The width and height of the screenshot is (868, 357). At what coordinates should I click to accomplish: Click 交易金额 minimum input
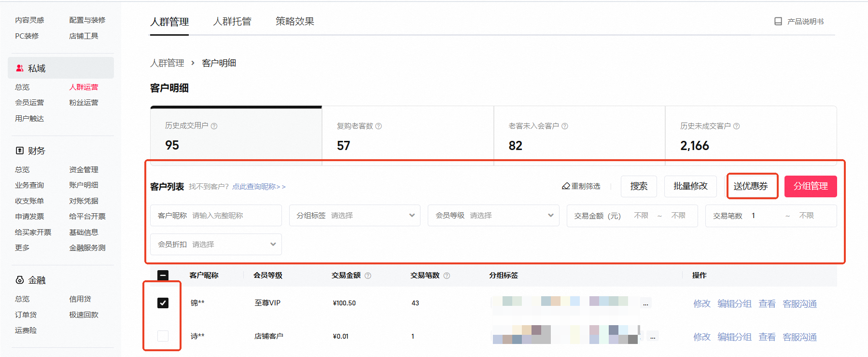pyautogui.click(x=641, y=216)
